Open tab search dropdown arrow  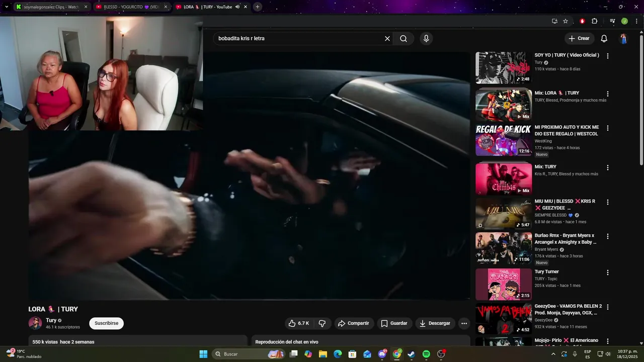7,7
